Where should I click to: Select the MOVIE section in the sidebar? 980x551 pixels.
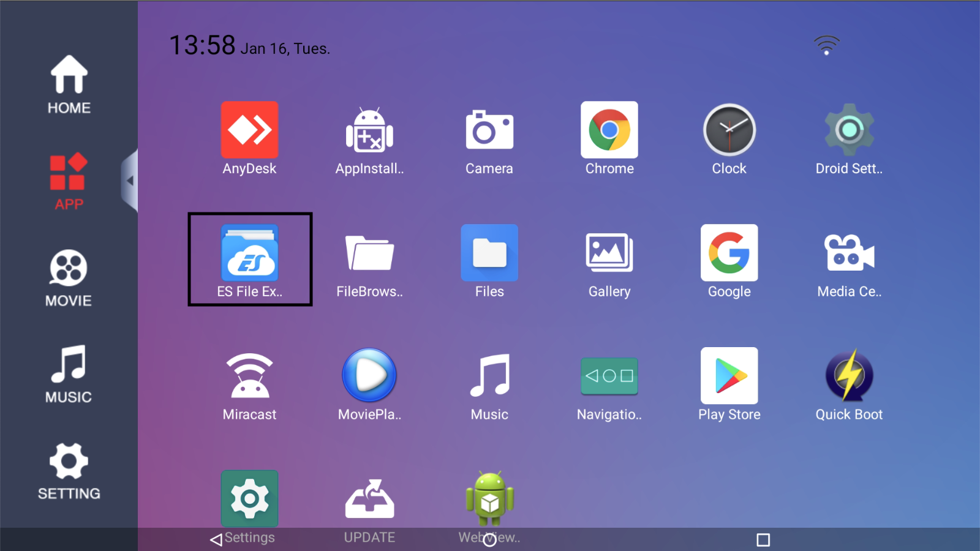[68, 279]
